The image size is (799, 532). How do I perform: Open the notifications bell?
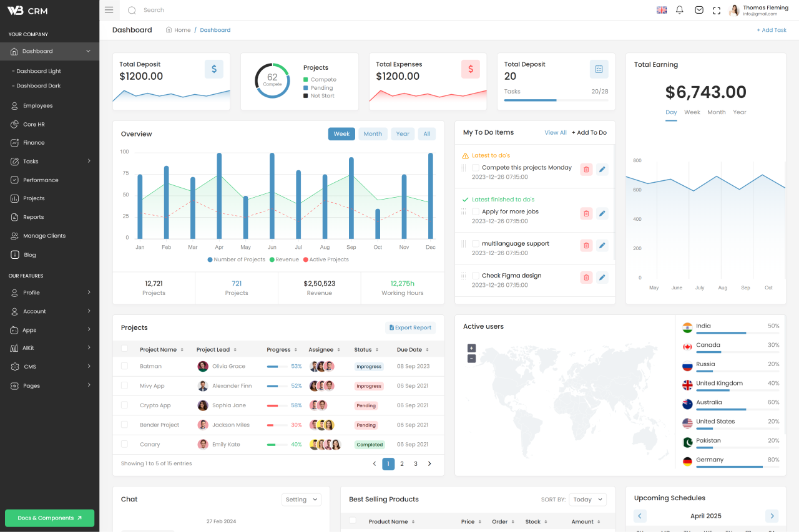tap(680, 10)
